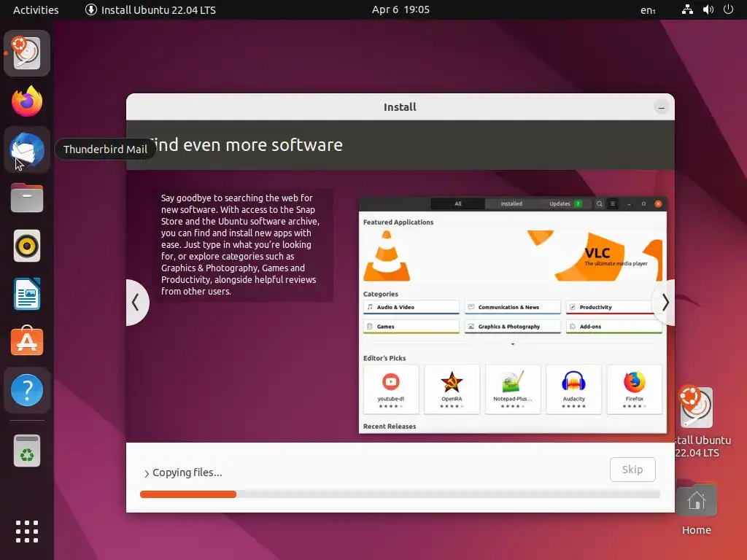Image resolution: width=747 pixels, height=560 pixels.
Task: Open Ubuntu Software from the dock
Action: (27, 341)
